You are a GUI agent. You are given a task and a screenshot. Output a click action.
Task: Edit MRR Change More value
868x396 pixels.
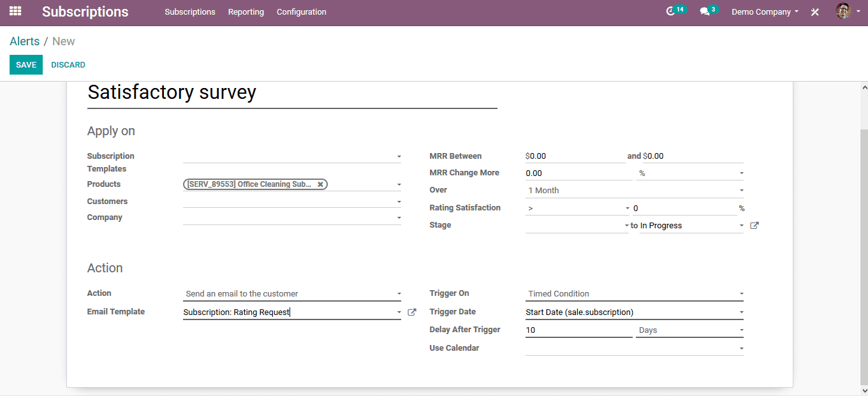[x=579, y=173]
